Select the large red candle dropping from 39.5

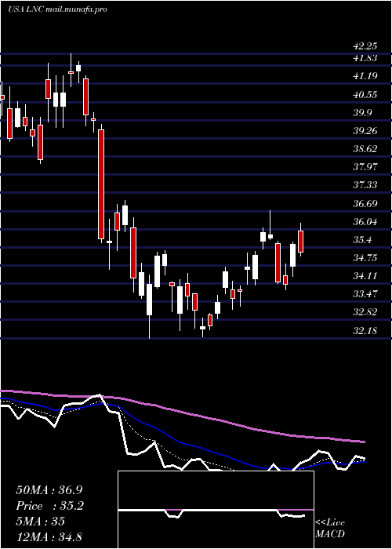[x=101, y=184]
